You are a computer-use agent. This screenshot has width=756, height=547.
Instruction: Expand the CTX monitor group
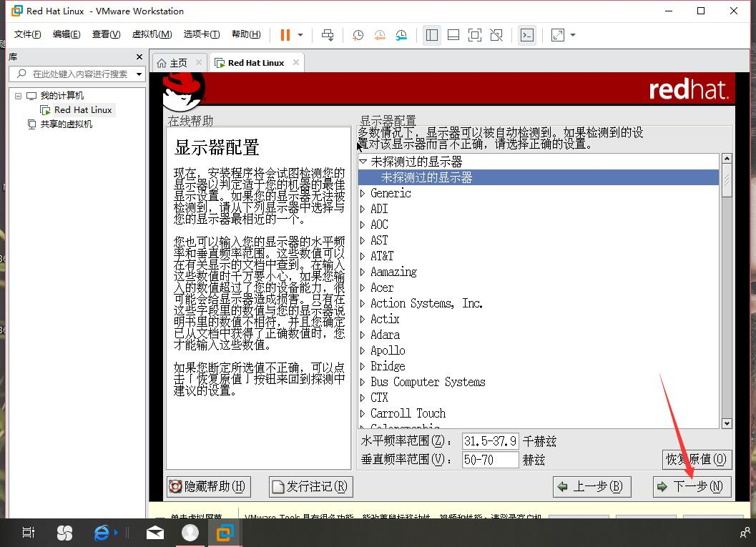click(363, 398)
